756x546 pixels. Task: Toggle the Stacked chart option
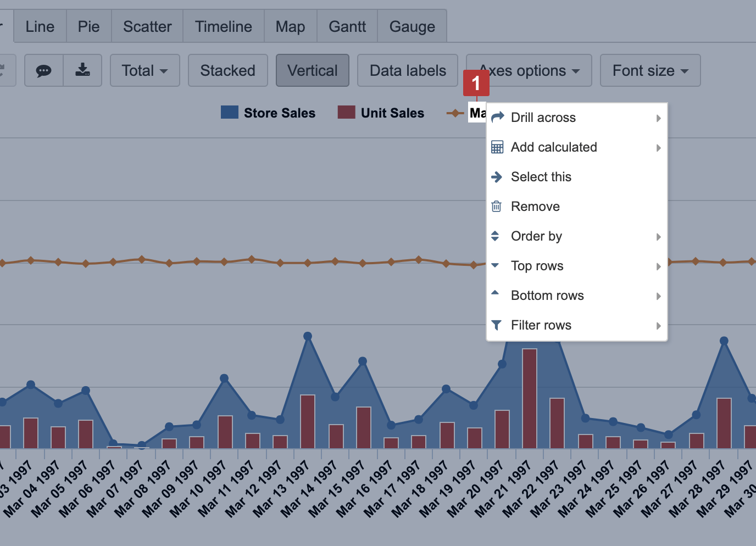click(x=227, y=70)
